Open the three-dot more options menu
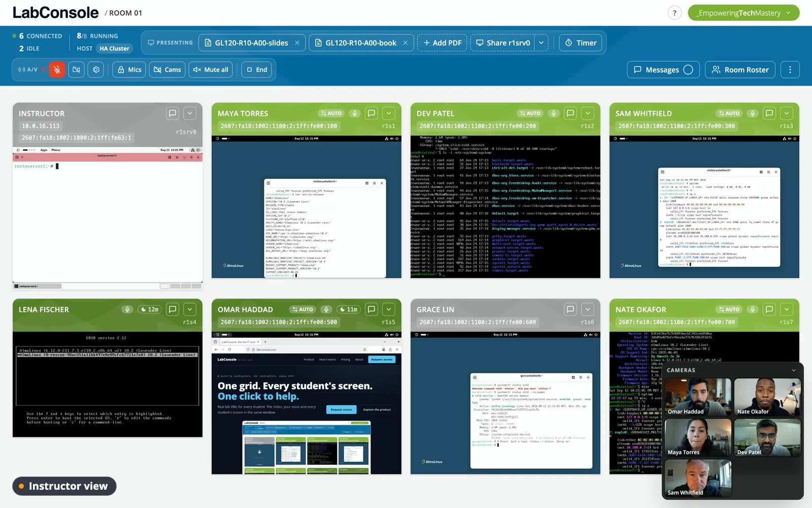This screenshot has width=812, height=508. [x=790, y=70]
